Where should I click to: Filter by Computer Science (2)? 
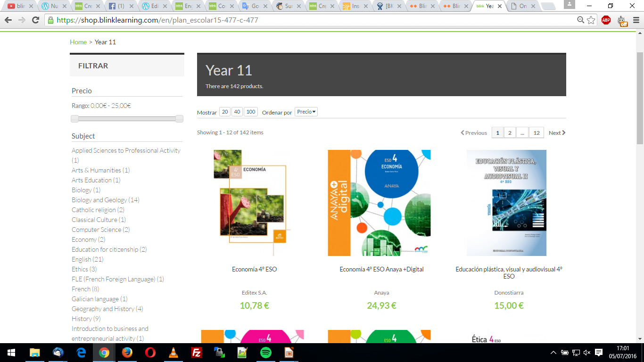(101, 230)
